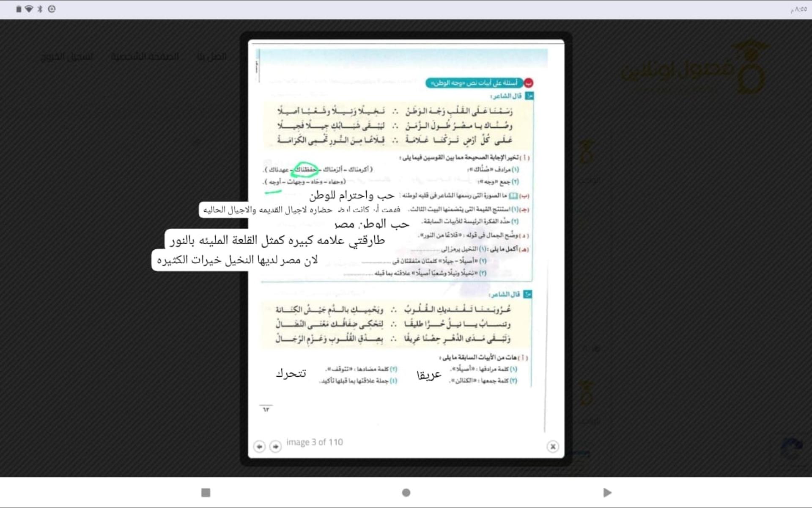Click the left-pointing arrow in the lightbox
The image size is (812, 508).
tap(259, 446)
